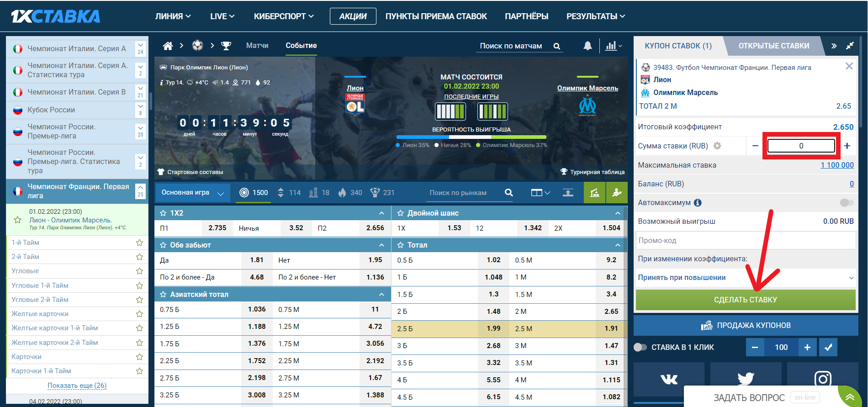Open the market layout columns dropdown
Image resolution: width=868 pixels, height=407 pixels.
coord(540,193)
